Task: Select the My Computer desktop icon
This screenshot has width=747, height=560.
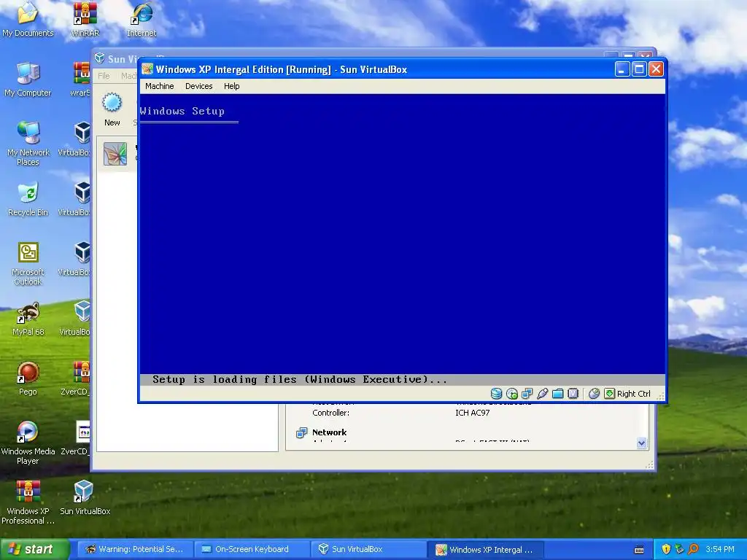Action: tap(28, 79)
